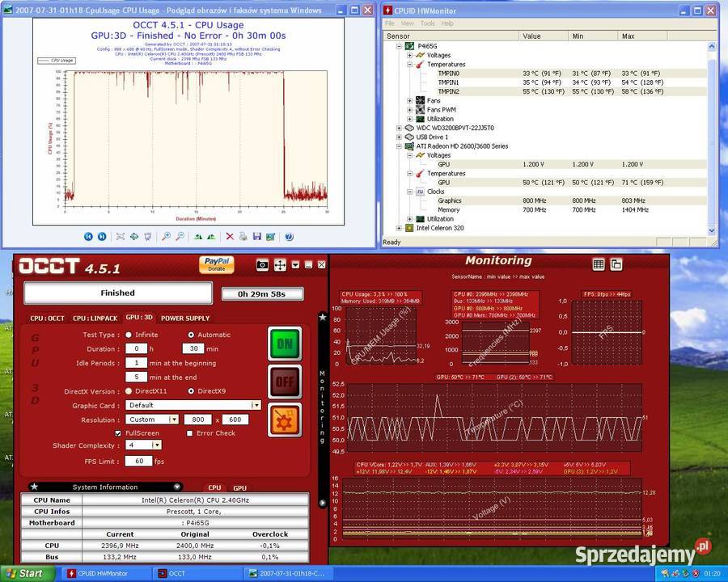Select Infinite test type radio button

(129, 335)
